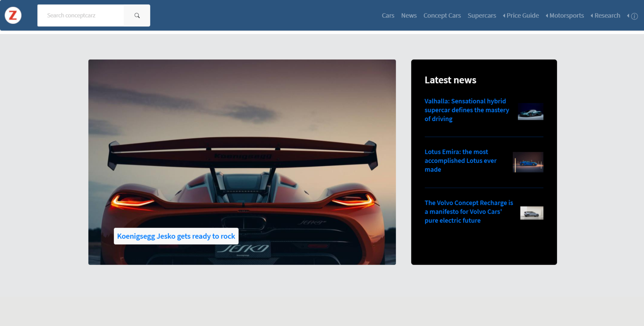Open the Cars menu item

388,16
